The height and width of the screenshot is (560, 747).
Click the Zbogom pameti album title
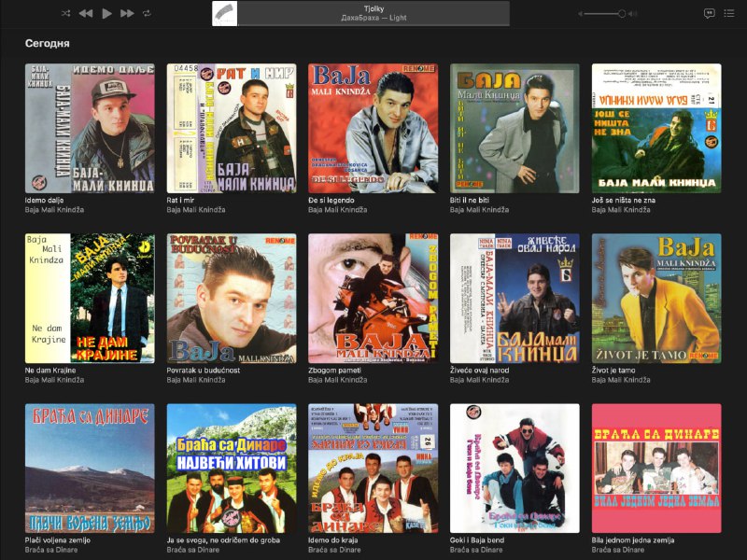pos(335,370)
